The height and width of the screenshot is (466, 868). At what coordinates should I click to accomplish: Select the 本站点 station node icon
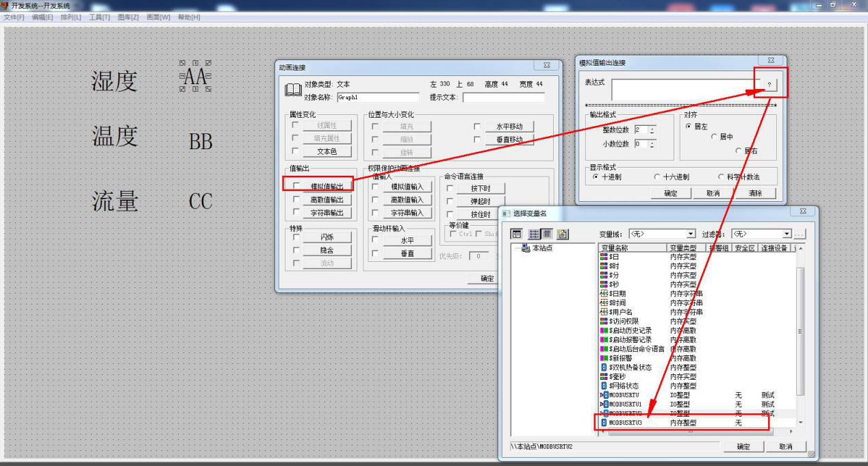click(526, 248)
